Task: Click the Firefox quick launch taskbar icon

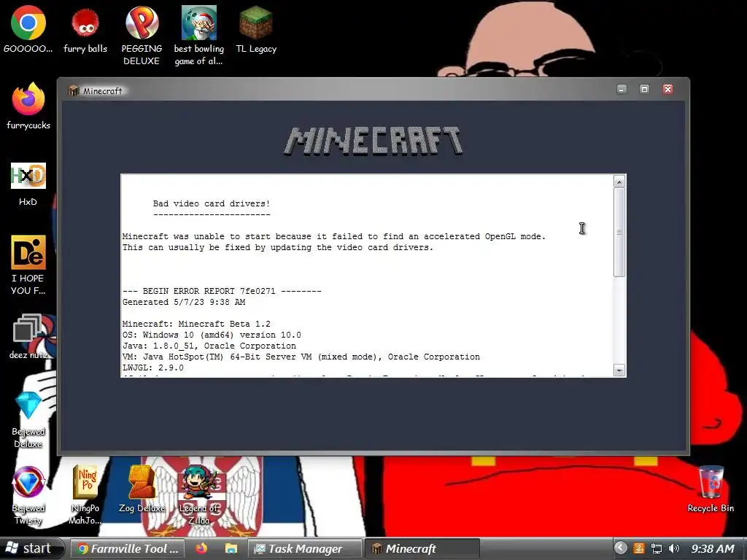Action: pyautogui.click(x=201, y=548)
